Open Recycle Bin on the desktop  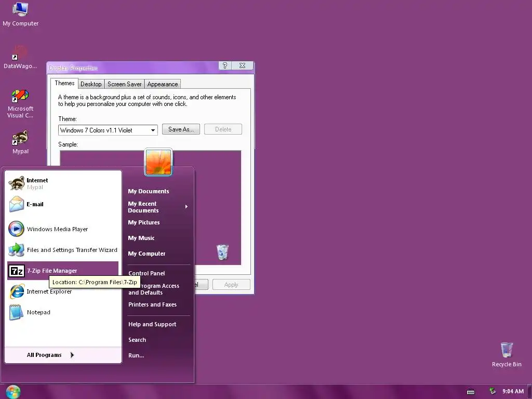507,354
